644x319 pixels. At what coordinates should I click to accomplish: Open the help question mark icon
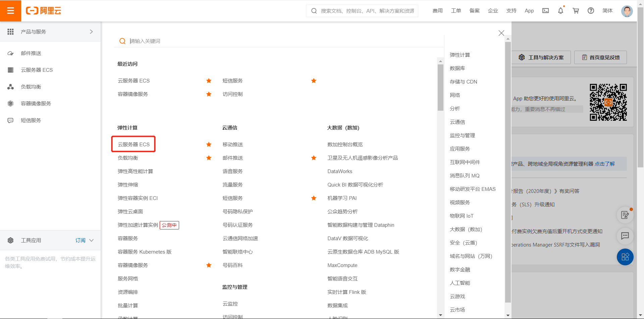[591, 11]
